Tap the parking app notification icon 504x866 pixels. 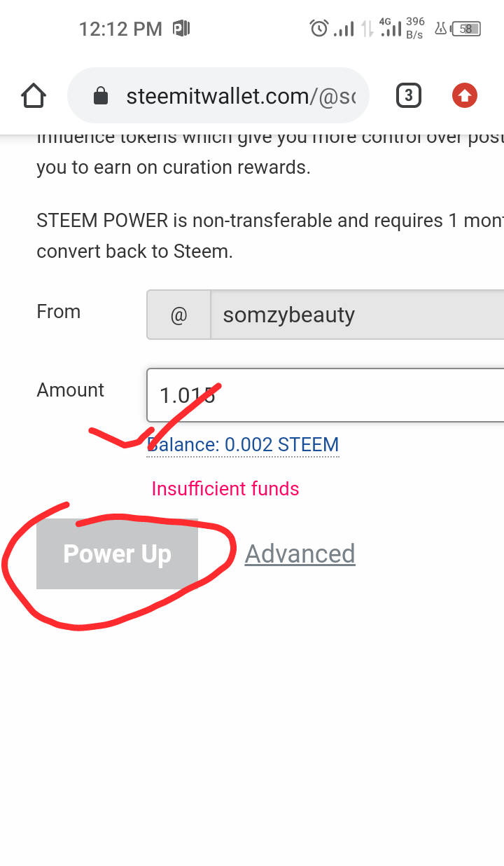point(181,29)
